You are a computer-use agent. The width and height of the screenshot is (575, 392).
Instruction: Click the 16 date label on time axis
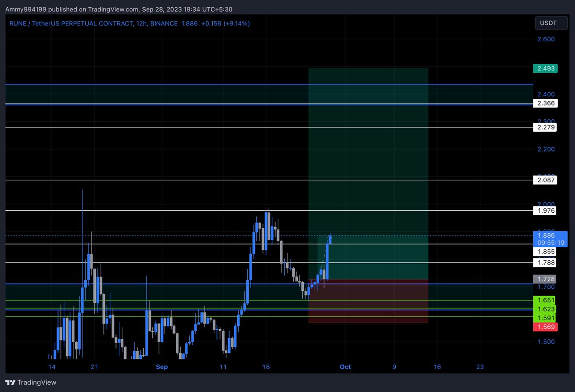click(437, 367)
